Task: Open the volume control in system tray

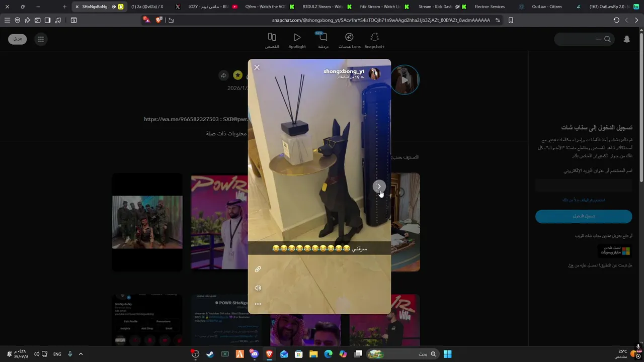Action: [36, 354]
